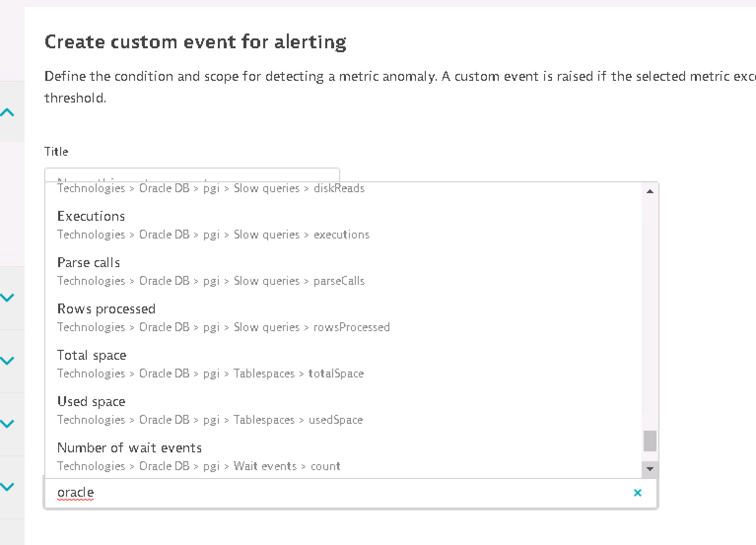Clear the 'oracle' search text with the X
The width and height of the screenshot is (756, 545).
point(637,493)
